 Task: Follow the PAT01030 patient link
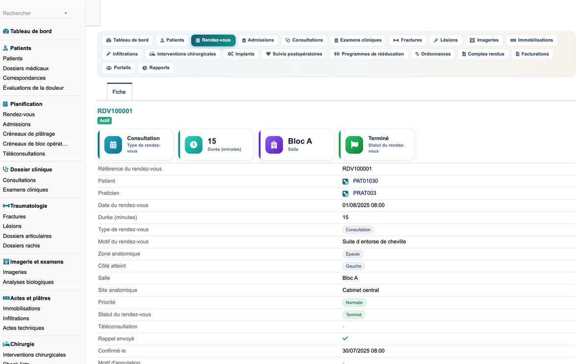[x=366, y=181]
